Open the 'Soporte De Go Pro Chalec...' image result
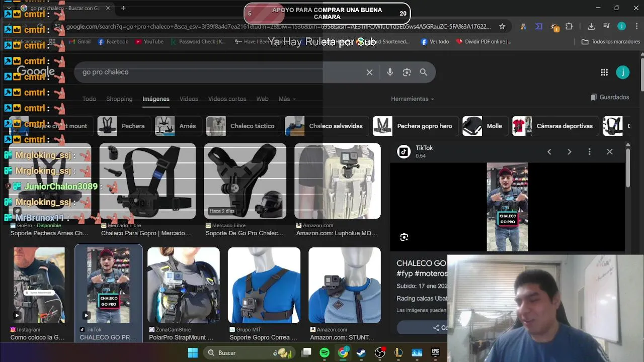This screenshot has height=362, width=644. 245,181
